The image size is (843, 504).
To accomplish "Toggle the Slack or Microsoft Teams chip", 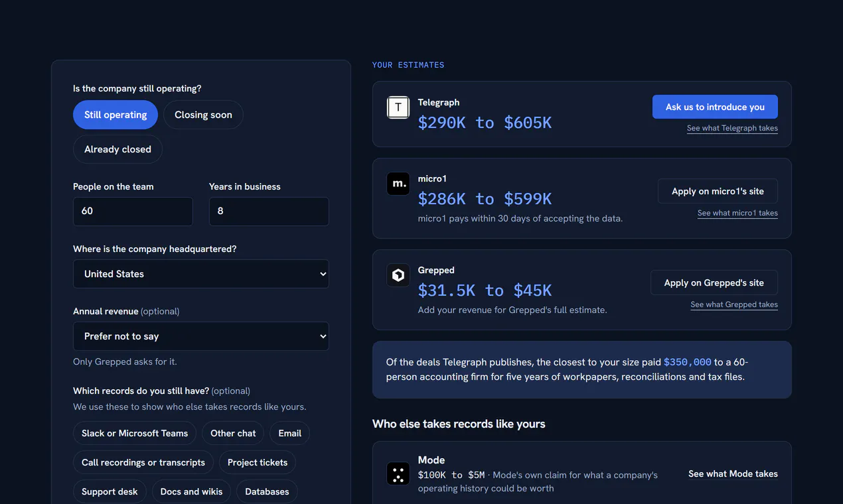I will point(135,433).
